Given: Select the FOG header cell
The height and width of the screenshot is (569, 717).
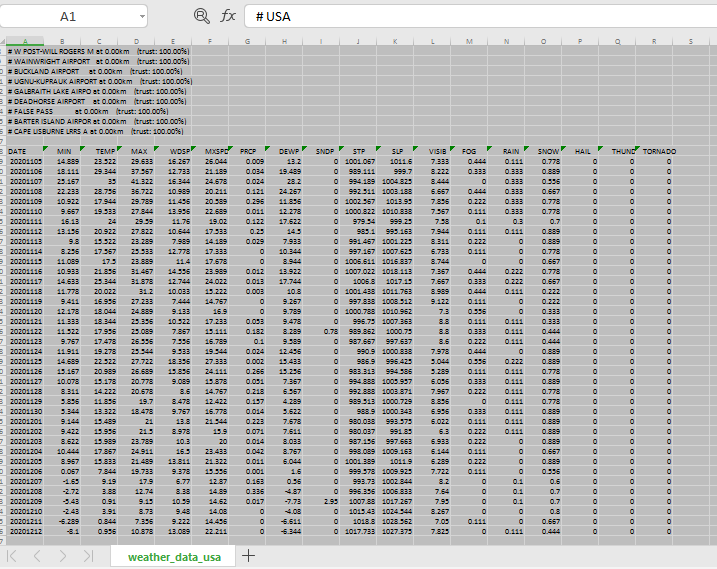Looking at the screenshot, I should point(469,151).
